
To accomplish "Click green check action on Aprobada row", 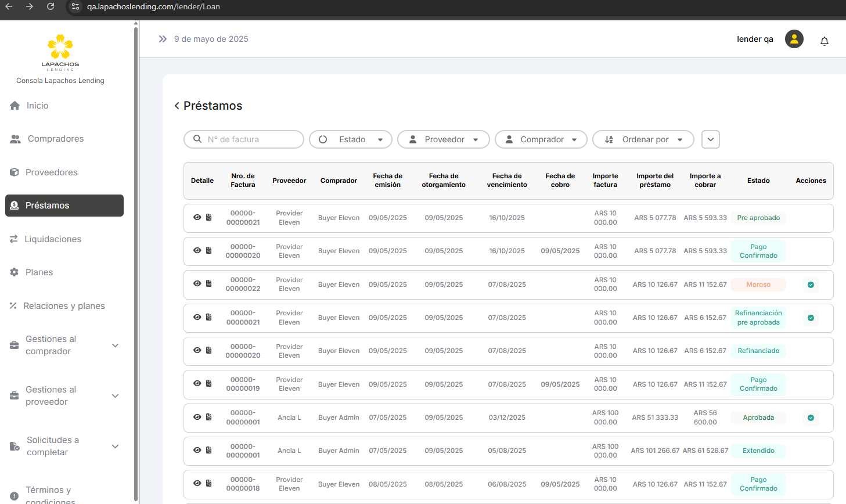I will [x=811, y=417].
